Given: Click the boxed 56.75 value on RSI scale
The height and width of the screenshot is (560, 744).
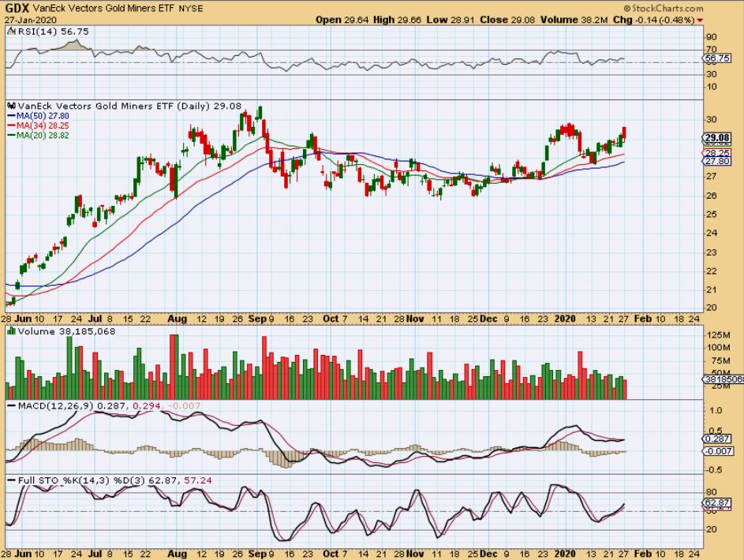Looking at the screenshot, I should coord(717,58).
